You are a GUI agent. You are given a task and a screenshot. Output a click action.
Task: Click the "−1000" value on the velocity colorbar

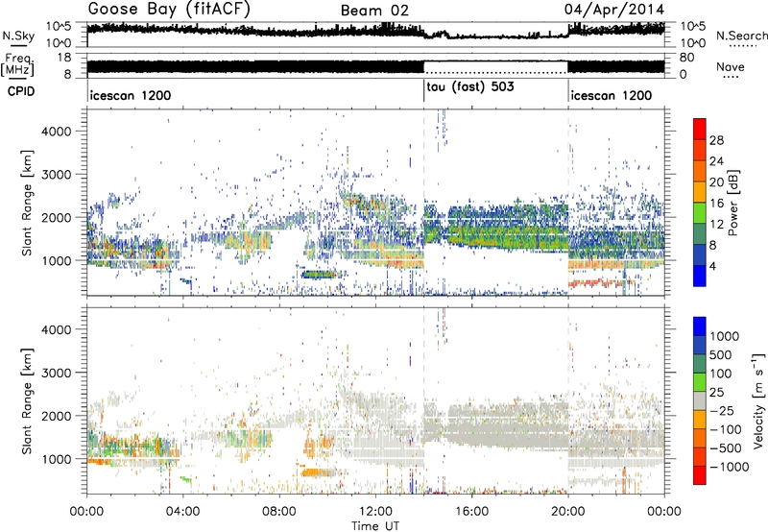[x=729, y=467]
